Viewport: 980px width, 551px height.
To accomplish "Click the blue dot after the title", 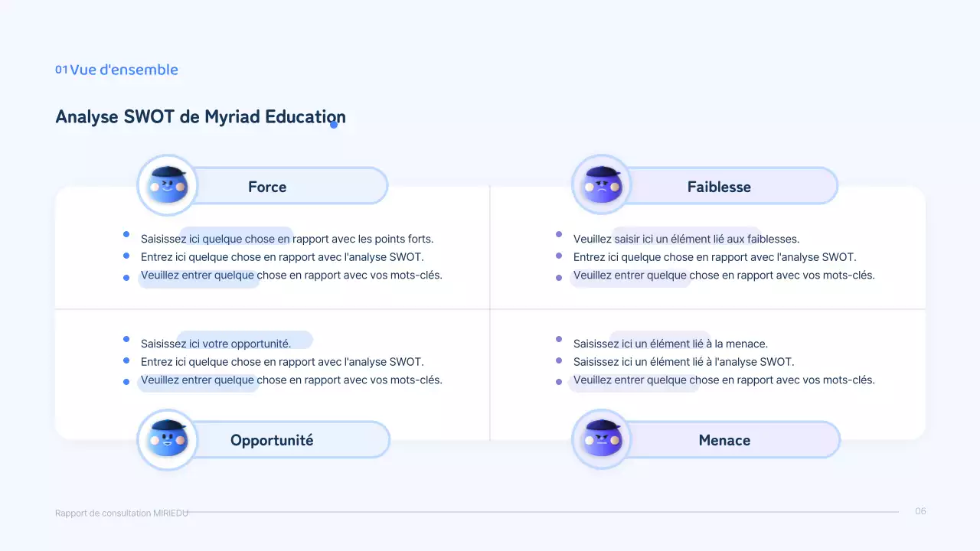I will click(334, 124).
